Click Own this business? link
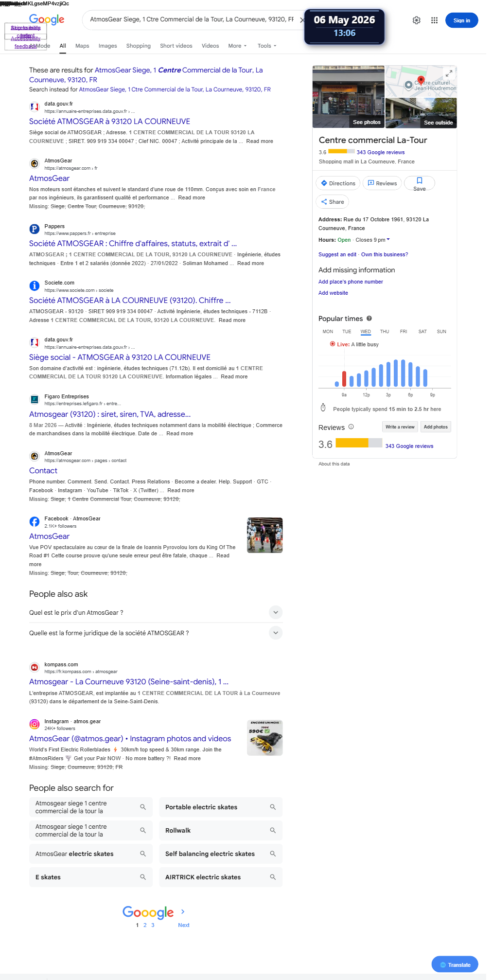492x980 pixels. (385, 254)
